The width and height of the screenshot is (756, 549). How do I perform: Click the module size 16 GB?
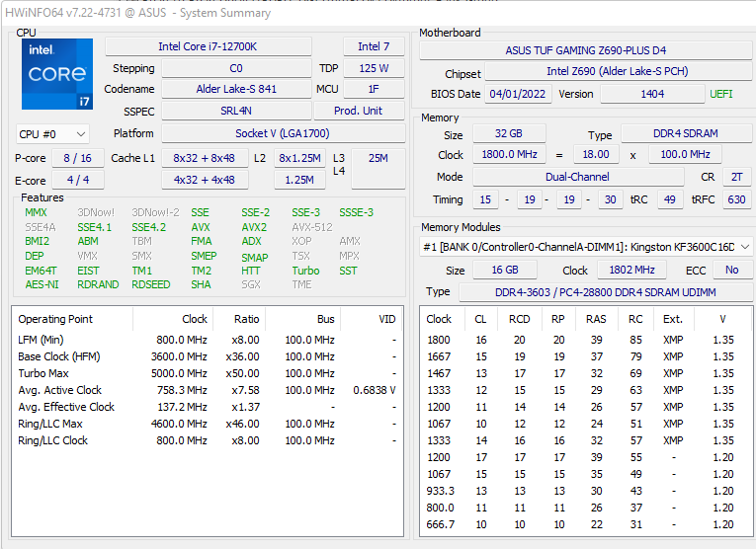[505, 270]
